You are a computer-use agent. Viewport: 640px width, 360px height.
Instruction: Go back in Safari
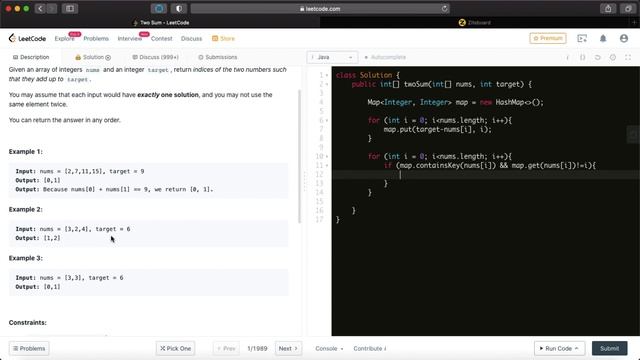(40, 8)
